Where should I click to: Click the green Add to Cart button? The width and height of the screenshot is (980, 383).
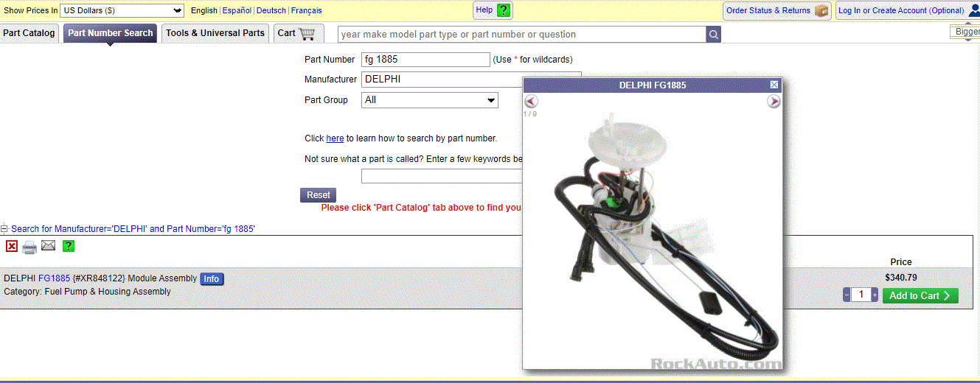920,295
